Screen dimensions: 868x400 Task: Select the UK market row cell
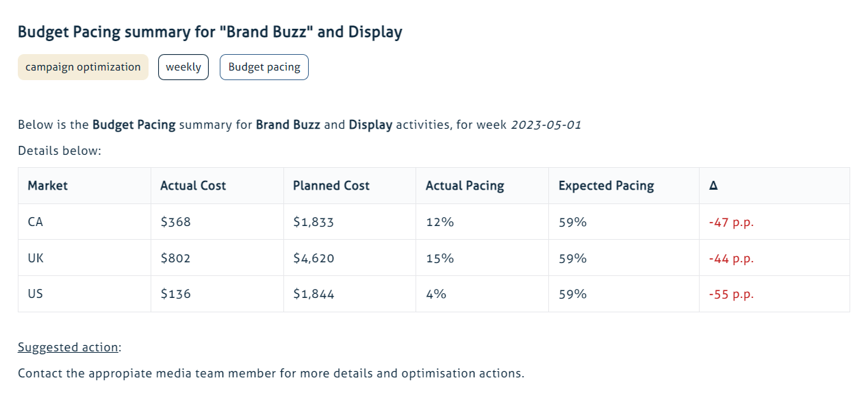[x=36, y=258]
